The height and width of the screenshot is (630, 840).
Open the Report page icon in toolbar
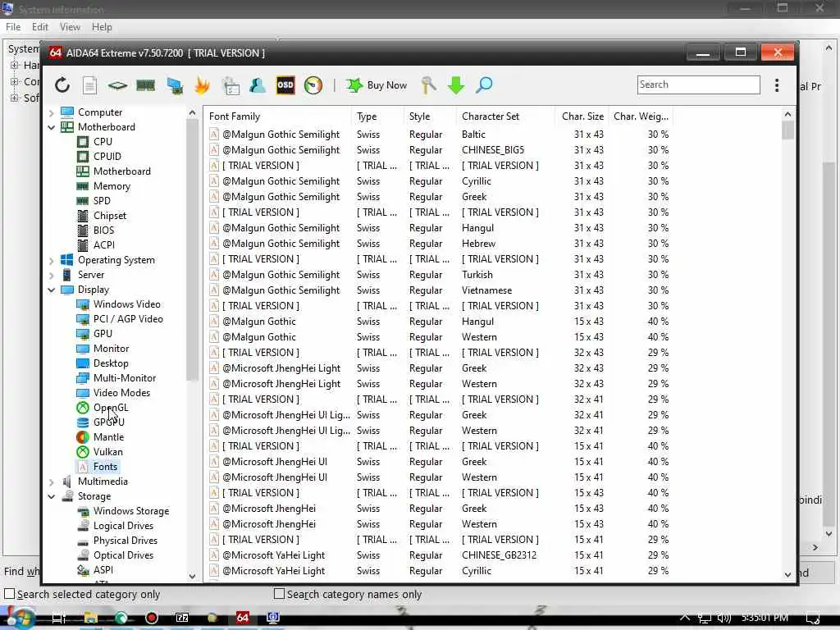[x=90, y=85]
